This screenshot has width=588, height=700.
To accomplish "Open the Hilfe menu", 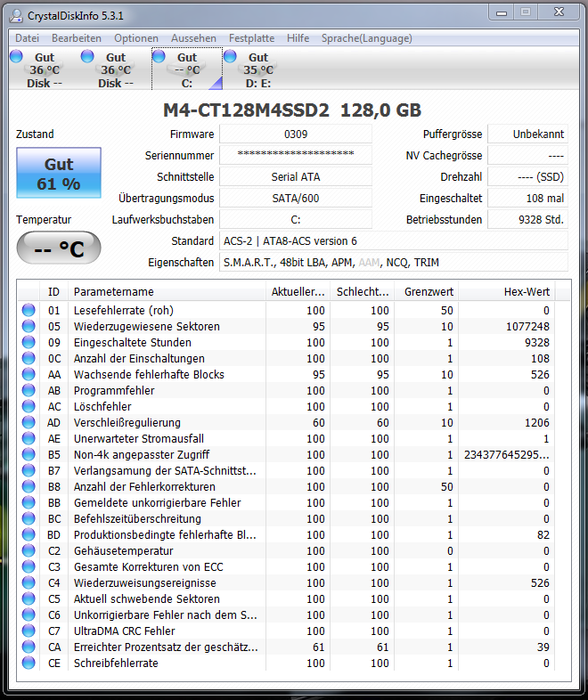I will [298, 38].
